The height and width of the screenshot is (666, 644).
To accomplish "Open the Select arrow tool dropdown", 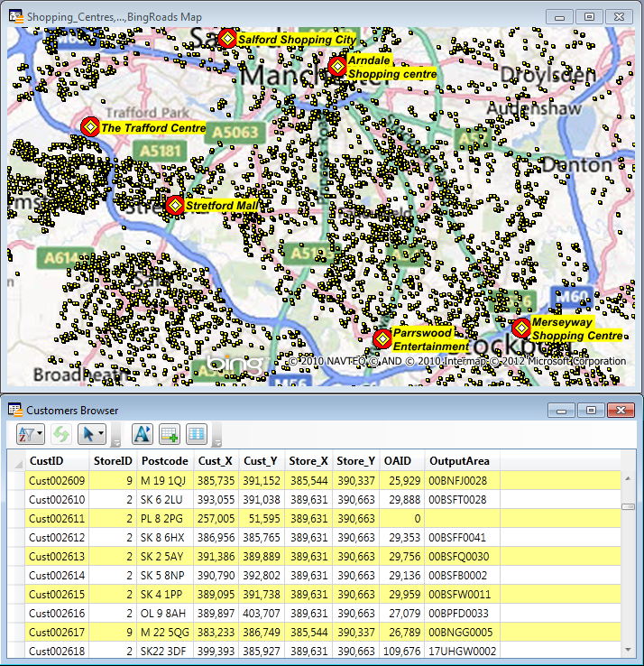I will pos(92,434).
